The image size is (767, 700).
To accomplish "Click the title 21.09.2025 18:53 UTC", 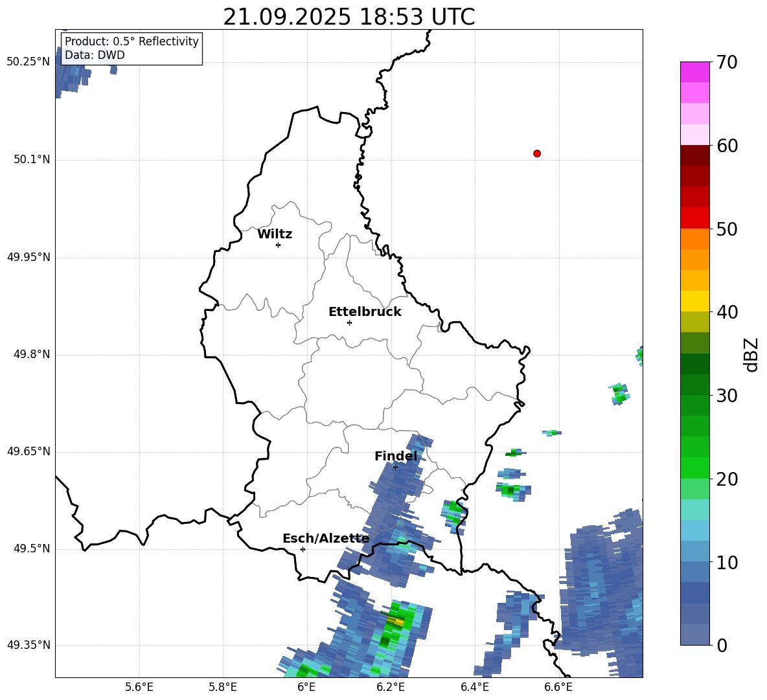I will [x=349, y=17].
